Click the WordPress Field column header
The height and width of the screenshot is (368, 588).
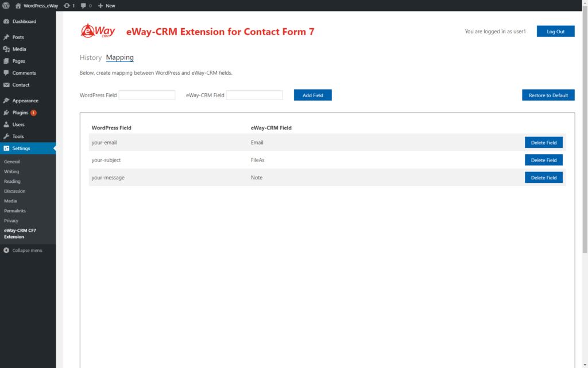(111, 128)
